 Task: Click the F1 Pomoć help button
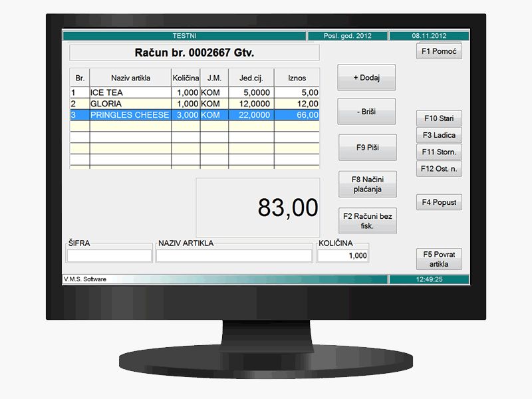439,51
